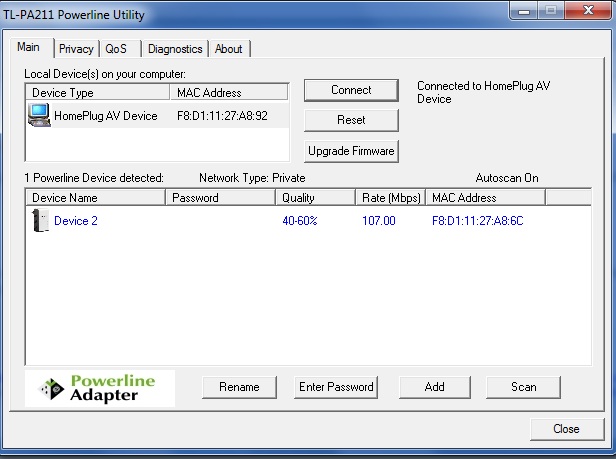Click the Connect button
Screen dimensions: 616x459
coord(351,90)
